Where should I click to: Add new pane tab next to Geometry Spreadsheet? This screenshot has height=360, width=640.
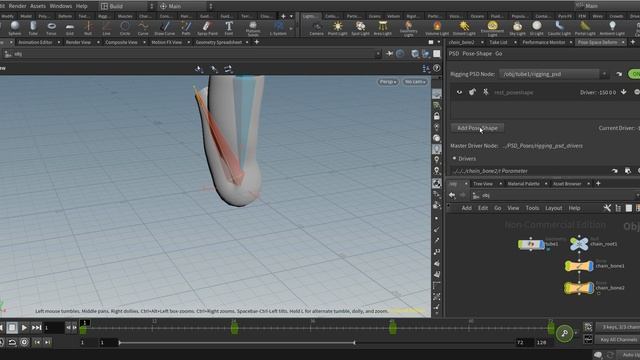pos(256,42)
